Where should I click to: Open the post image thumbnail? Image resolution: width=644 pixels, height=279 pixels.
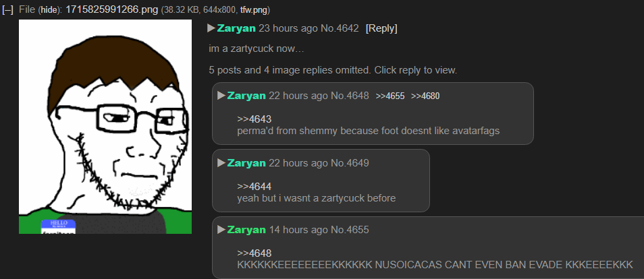(105, 127)
